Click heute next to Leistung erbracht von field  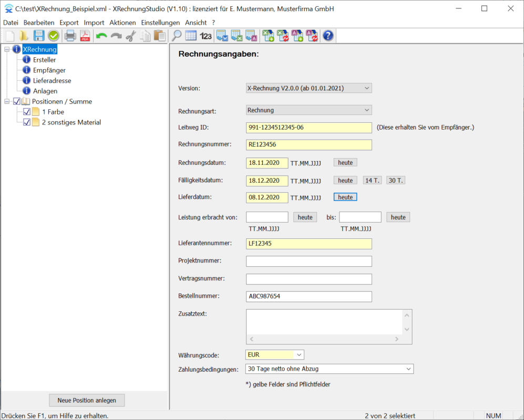(305, 217)
